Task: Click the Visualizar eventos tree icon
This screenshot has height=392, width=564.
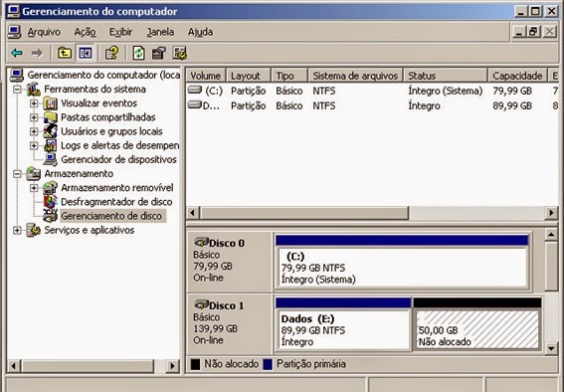Action: (x=51, y=103)
